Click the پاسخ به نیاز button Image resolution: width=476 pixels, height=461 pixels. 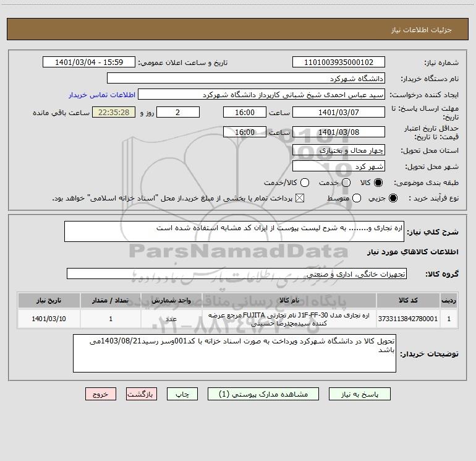click(x=360, y=394)
